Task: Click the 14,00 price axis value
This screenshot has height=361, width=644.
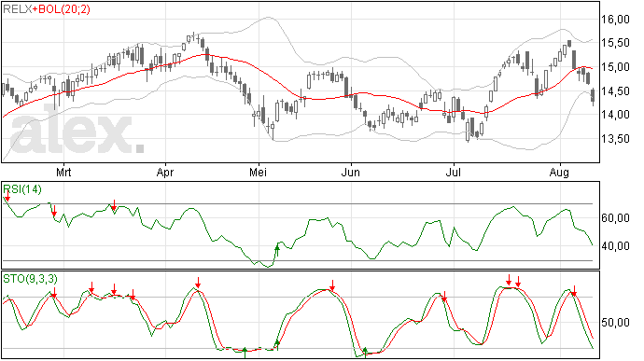Action: tap(615, 115)
